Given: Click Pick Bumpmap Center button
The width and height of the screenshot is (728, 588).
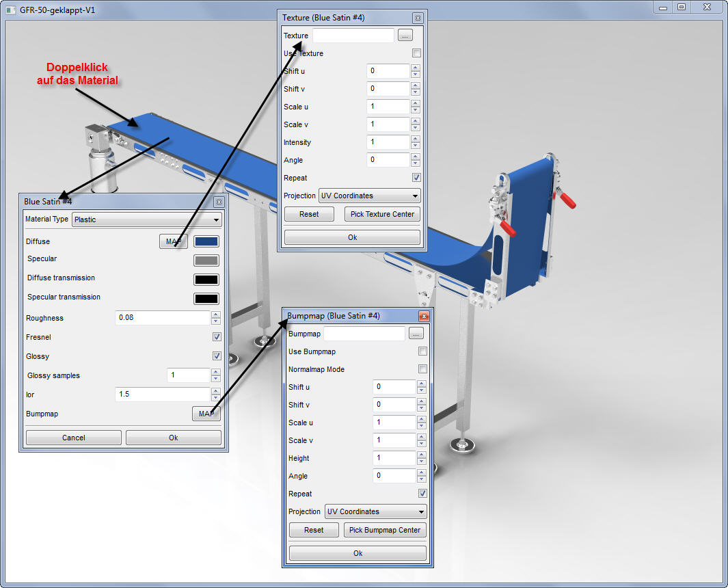Looking at the screenshot, I should tap(385, 530).
